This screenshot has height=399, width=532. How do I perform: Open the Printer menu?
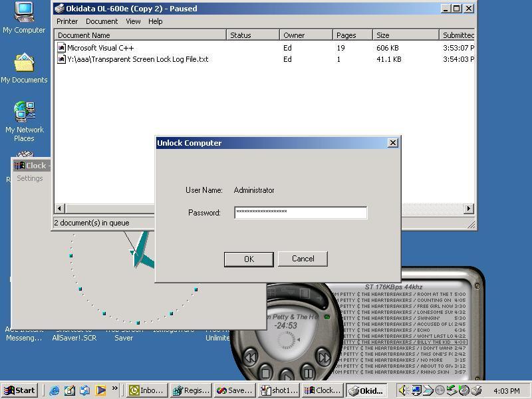coord(67,21)
